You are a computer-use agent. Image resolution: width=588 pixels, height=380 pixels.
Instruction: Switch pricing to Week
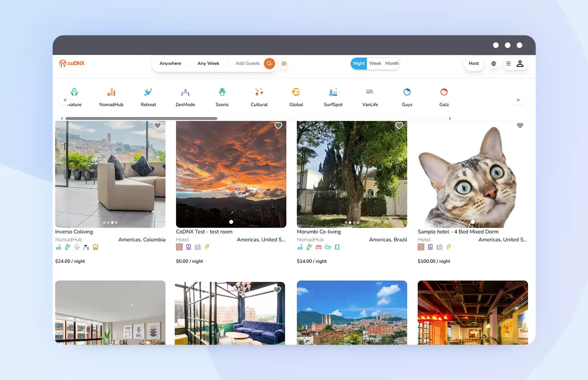pyautogui.click(x=375, y=63)
